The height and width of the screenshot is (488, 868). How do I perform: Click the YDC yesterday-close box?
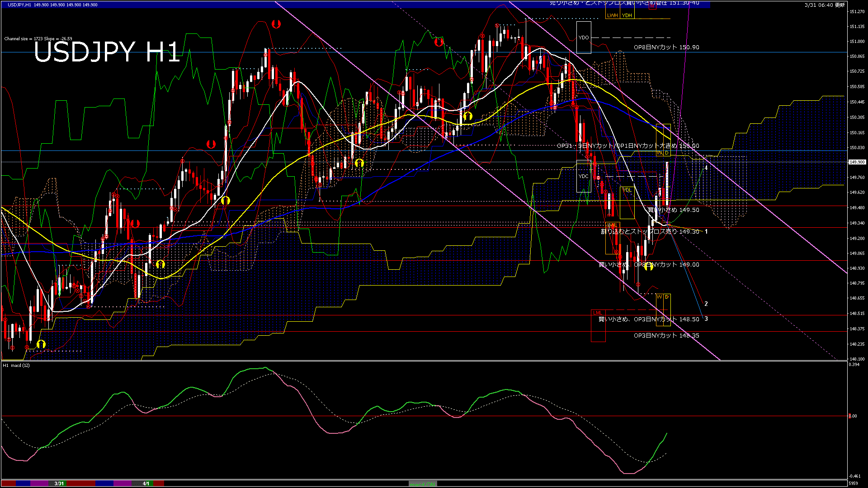584,176
